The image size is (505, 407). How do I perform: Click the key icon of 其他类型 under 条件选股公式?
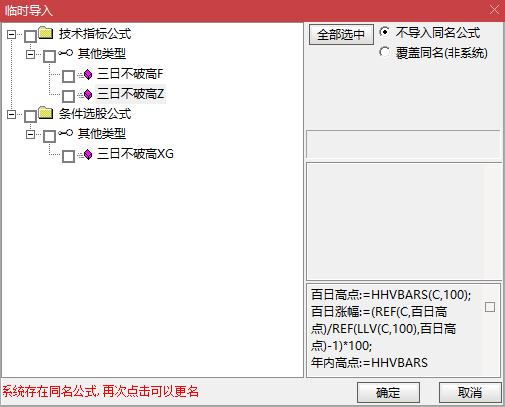(66, 133)
